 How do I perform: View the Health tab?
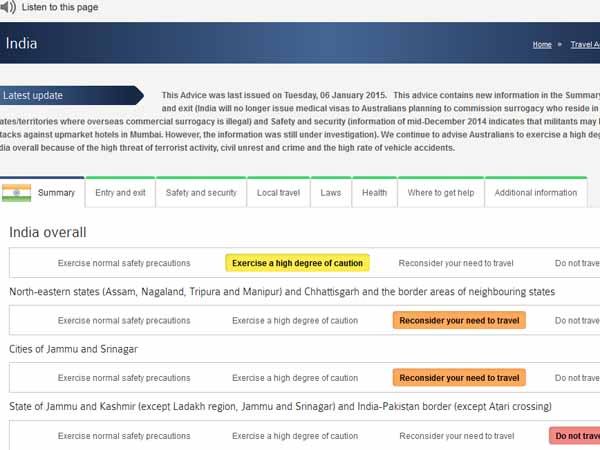[374, 192]
